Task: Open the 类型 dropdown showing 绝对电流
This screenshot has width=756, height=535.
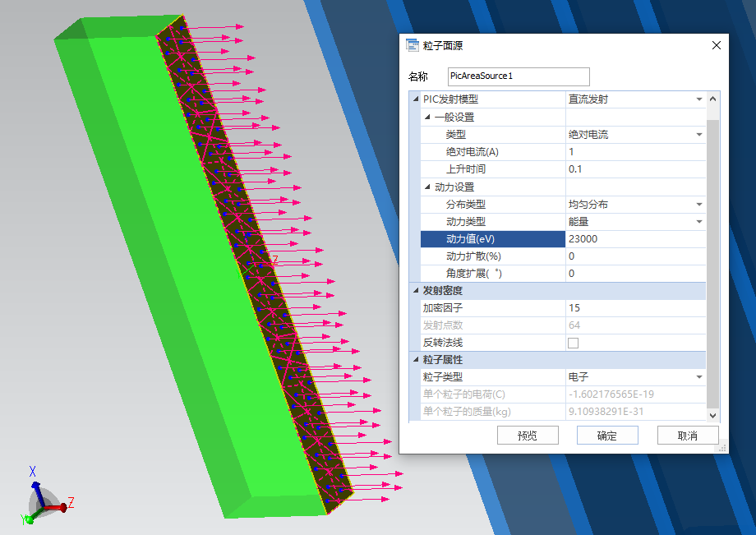Action: [699, 134]
